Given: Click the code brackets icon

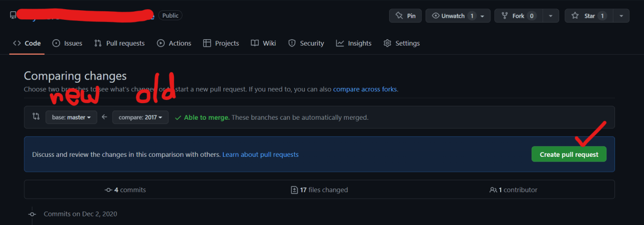Looking at the screenshot, I should tap(17, 43).
